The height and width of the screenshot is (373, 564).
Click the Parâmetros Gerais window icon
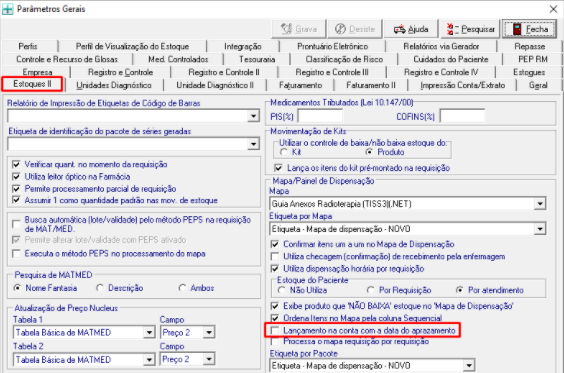pos(8,9)
